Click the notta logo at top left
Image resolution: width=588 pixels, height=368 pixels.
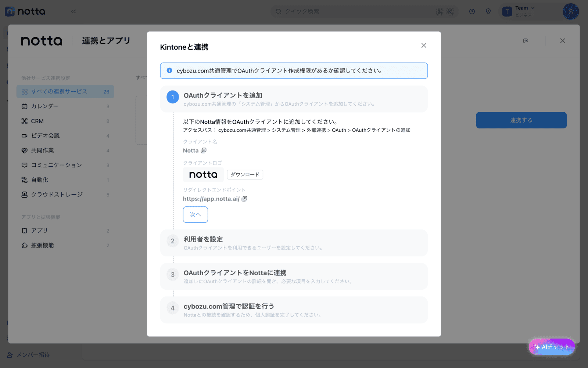tap(25, 11)
